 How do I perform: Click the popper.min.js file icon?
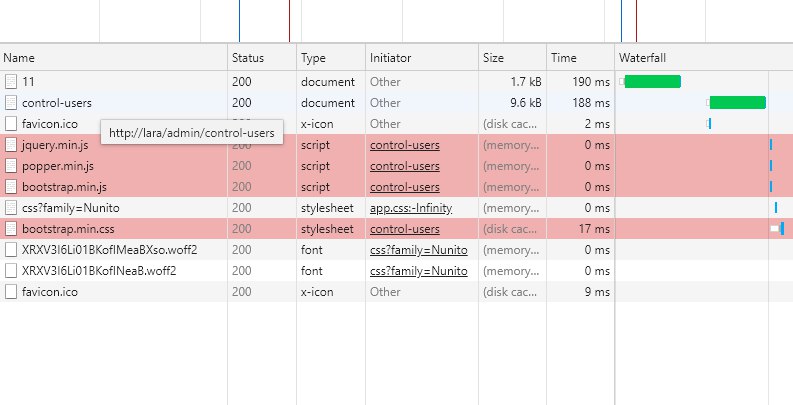pyautogui.click(x=10, y=166)
